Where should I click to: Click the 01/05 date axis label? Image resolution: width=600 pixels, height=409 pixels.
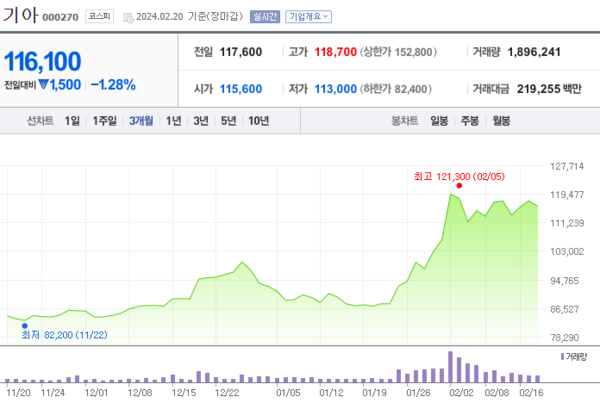(x=288, y=393)
